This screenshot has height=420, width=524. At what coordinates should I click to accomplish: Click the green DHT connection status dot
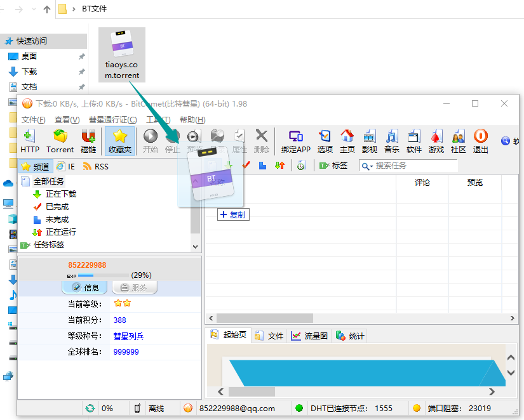(299, 408)
